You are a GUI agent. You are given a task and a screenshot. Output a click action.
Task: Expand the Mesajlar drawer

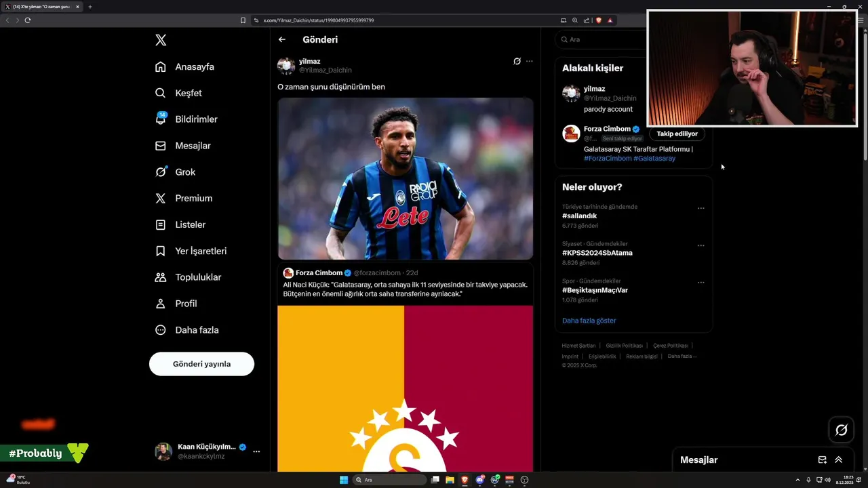point(839,460)
